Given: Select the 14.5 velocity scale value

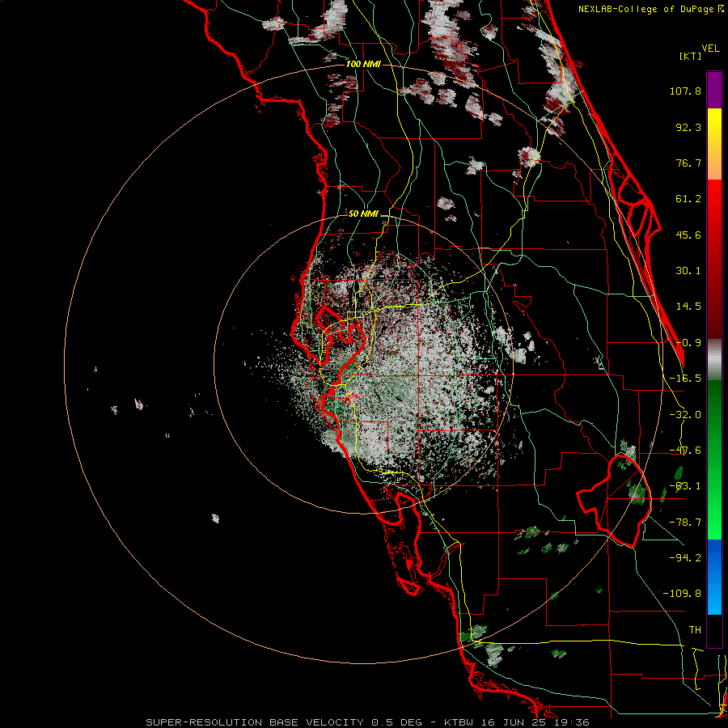Looking at the screenshot, I should [x=688, y=307].
